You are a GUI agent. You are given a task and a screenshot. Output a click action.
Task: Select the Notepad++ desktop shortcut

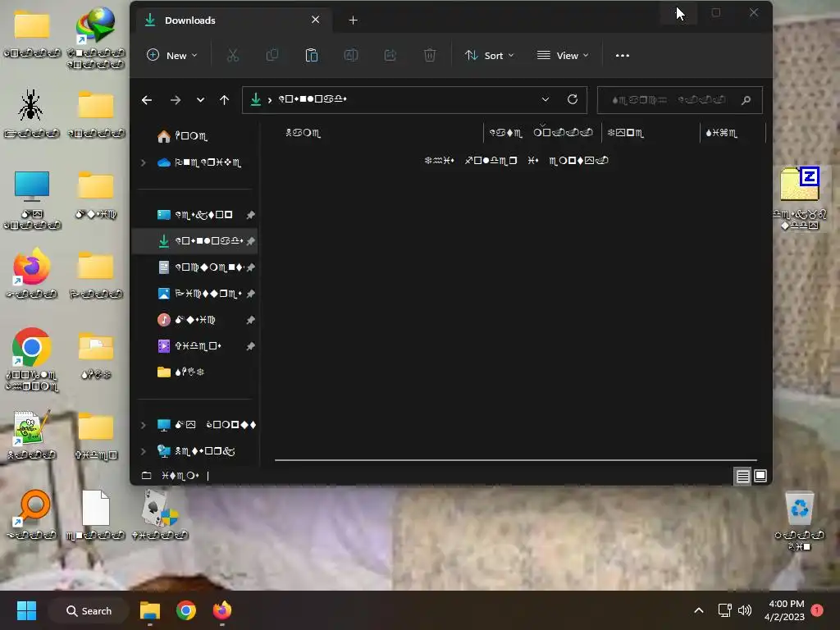pyautogui.click(x=32, y=435)
